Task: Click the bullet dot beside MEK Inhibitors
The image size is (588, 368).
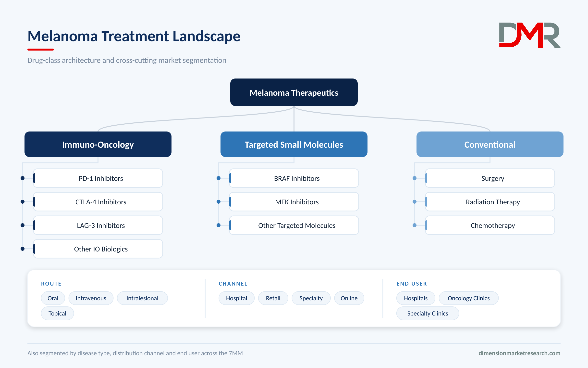Action: coord(219,202)
